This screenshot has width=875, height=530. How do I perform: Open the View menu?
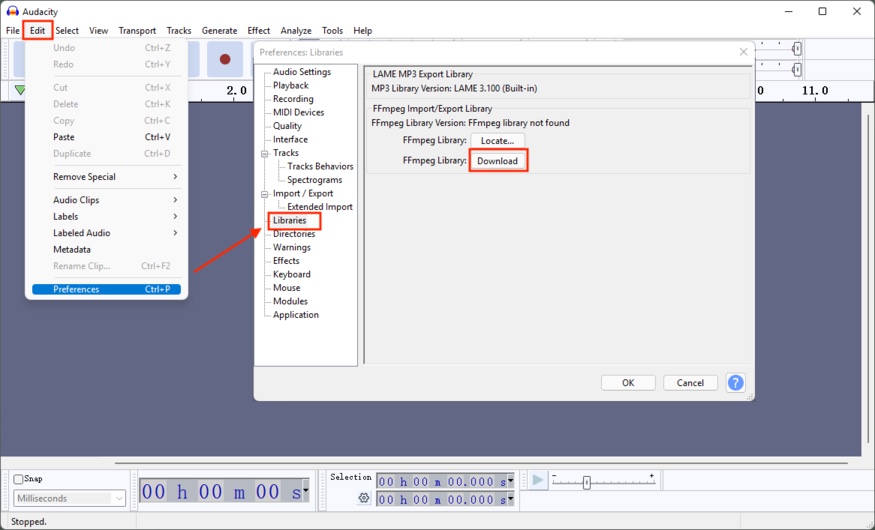coord(98,31)
